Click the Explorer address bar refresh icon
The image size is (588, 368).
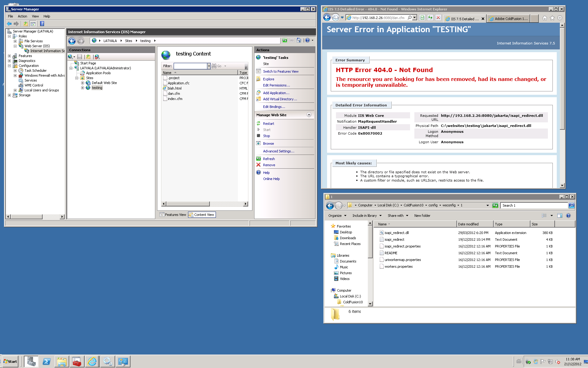click(x=495, y=205)
